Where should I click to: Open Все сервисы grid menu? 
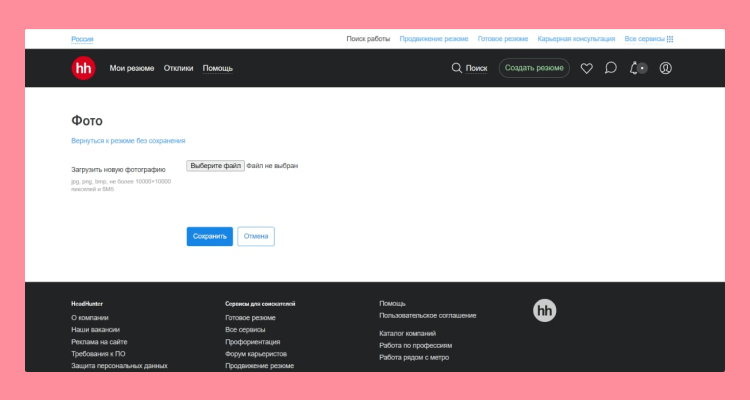tap(648, 39)
